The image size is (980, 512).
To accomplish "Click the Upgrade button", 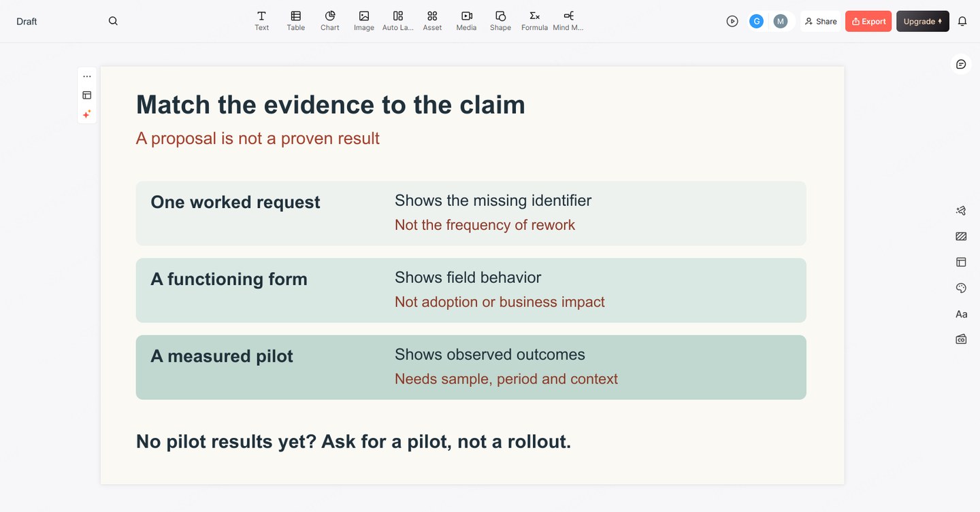I will 923,21.
